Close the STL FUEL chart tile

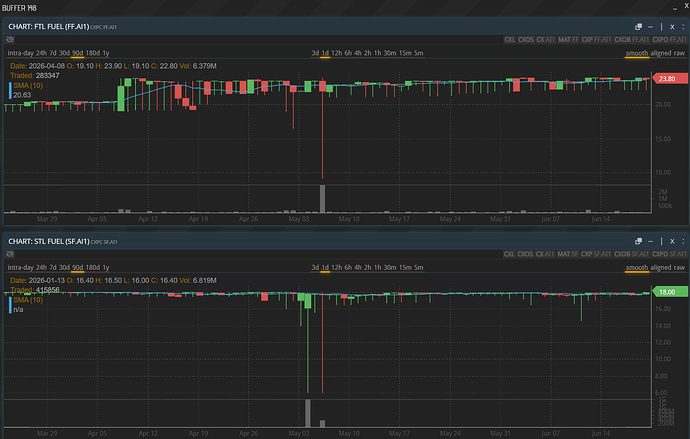click(672, 241)
